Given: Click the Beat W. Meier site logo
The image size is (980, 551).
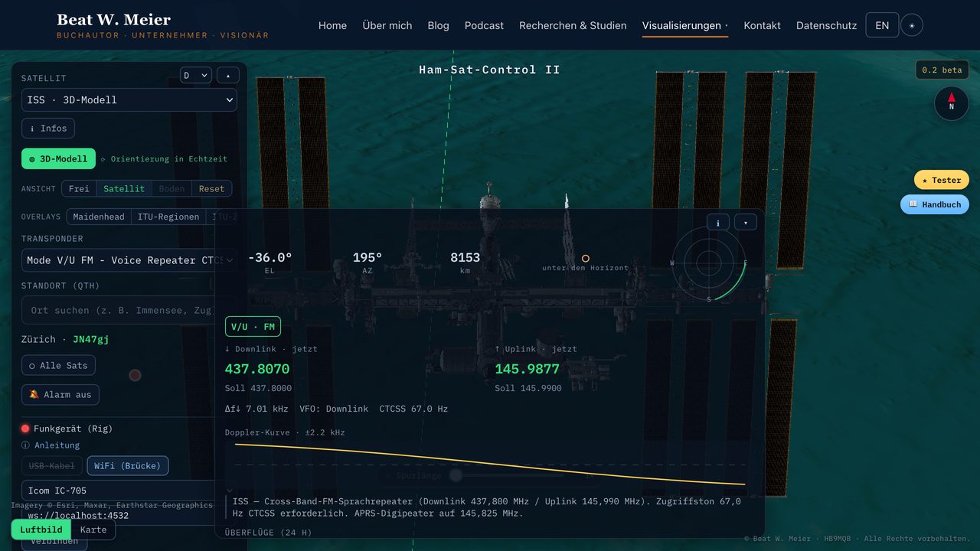Looking at the screenshot, I should (x=162, y=25).
